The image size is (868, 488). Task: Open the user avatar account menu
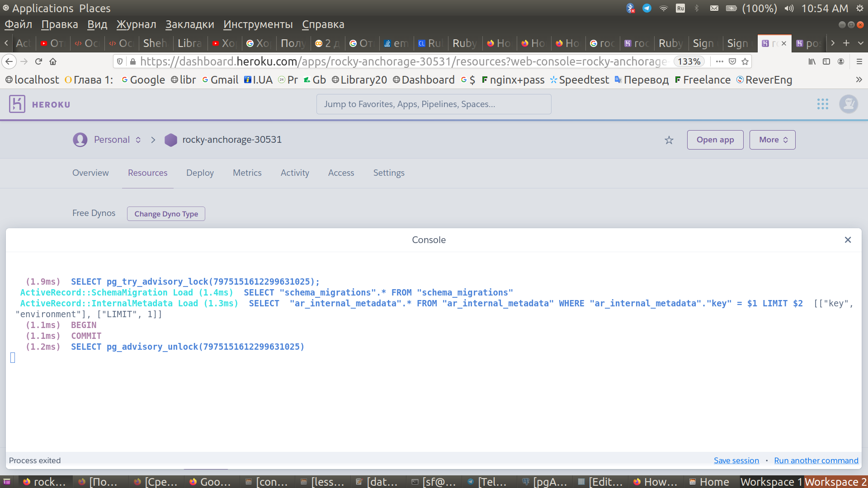pos(849,104)
